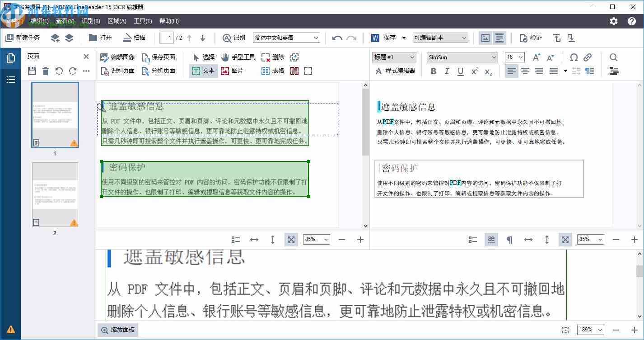644x340 pixels.
Task: Insert symbol with omega icon
Action: (574, 57)
